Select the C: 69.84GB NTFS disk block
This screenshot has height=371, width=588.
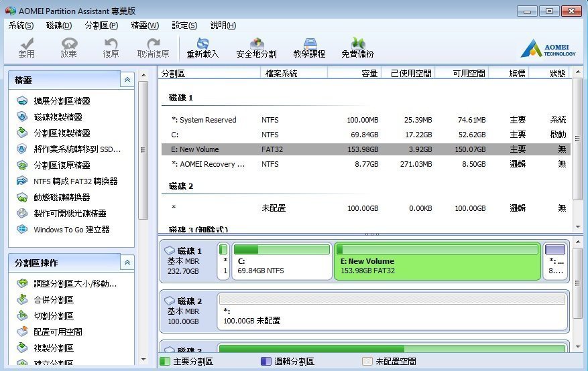pos(282,261)
